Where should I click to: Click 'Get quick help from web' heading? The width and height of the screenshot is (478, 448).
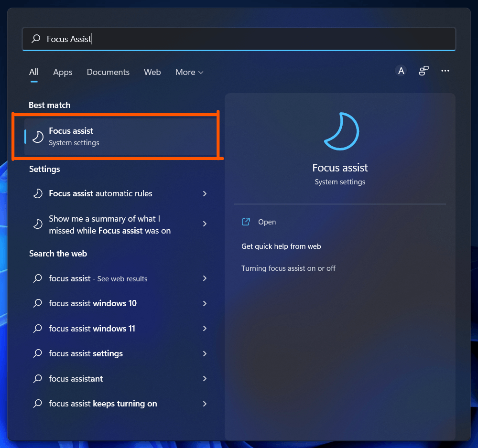pos(281,246)
